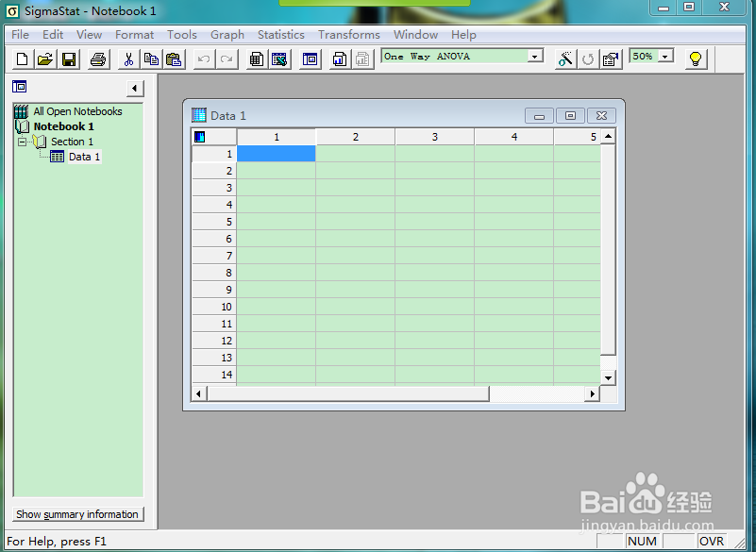Open the 50% zoom dropdown
Image resolution: width=756 pixels, height=552 pixels.
(x=665, y=57)
